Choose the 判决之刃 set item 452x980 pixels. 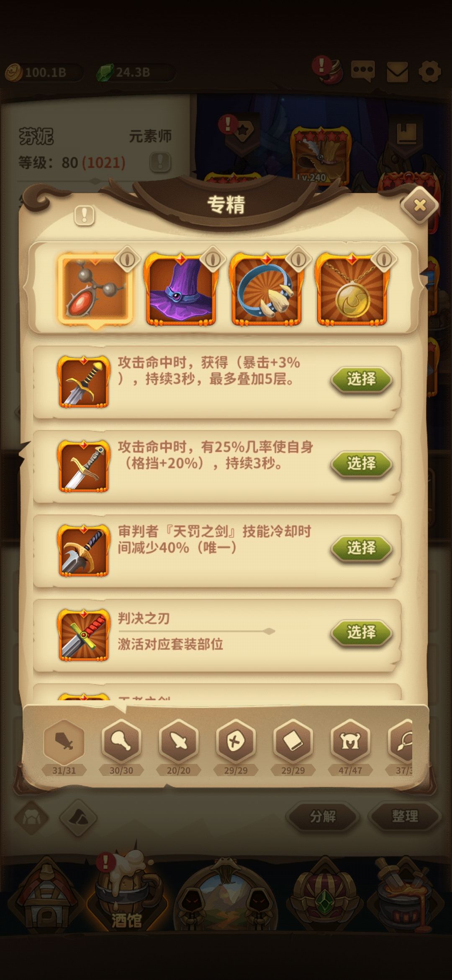click(x=362, y=632)
